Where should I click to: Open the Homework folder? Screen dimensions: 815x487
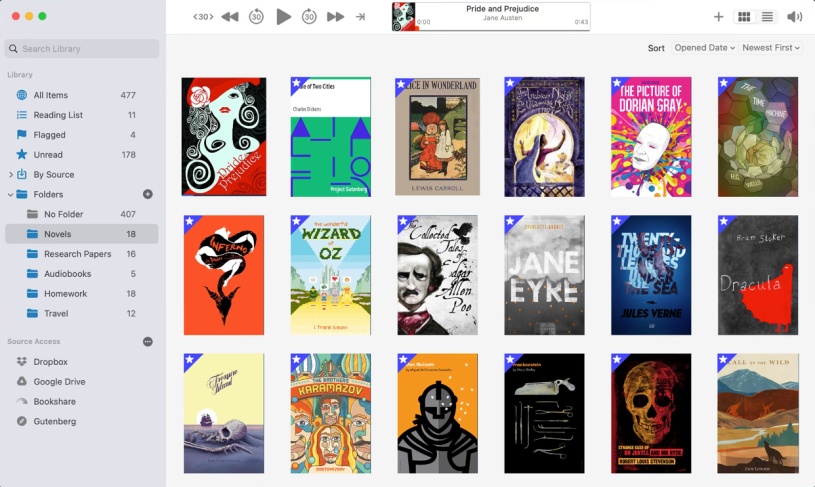(82, 294)
